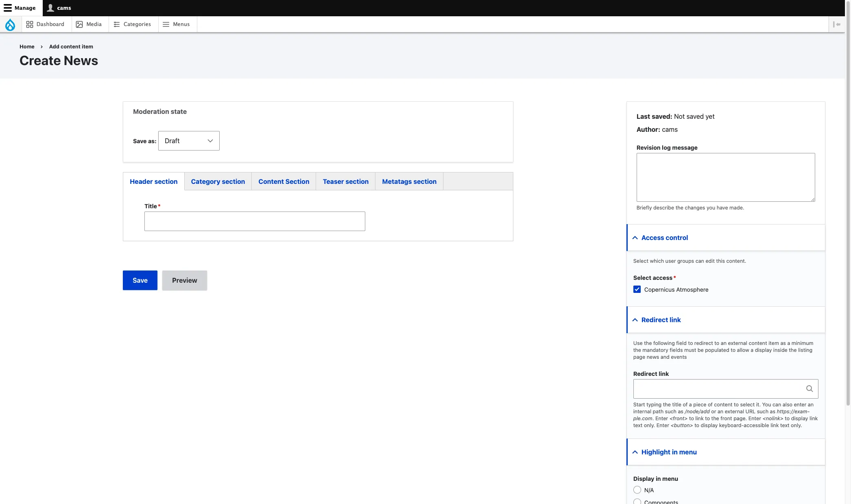Switch to the Teaser section tab

pyautogui.click(x=346, y=181)
